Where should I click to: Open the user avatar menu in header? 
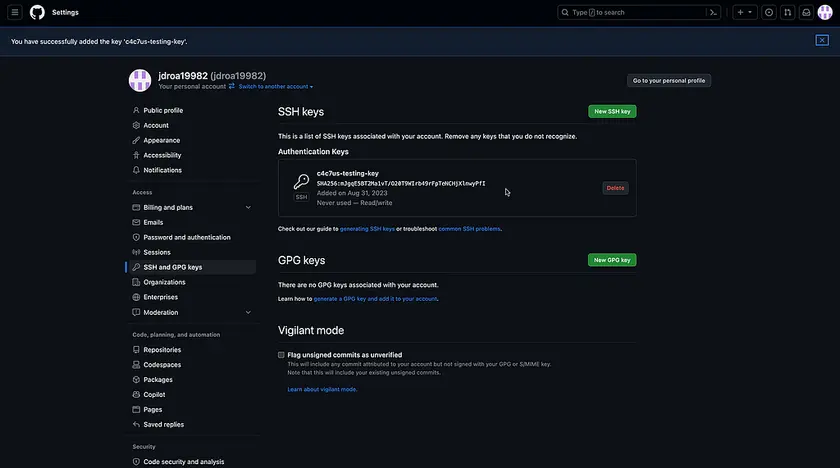point(825,12)
